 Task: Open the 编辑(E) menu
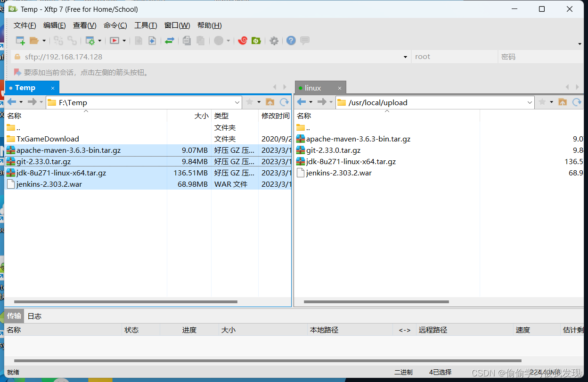click(55, 25)
